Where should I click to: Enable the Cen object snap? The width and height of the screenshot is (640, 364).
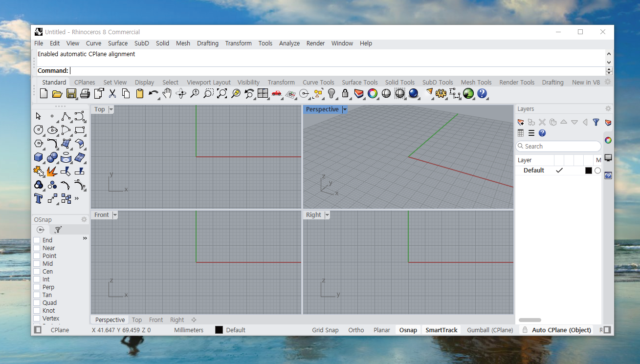coord(37,272)
